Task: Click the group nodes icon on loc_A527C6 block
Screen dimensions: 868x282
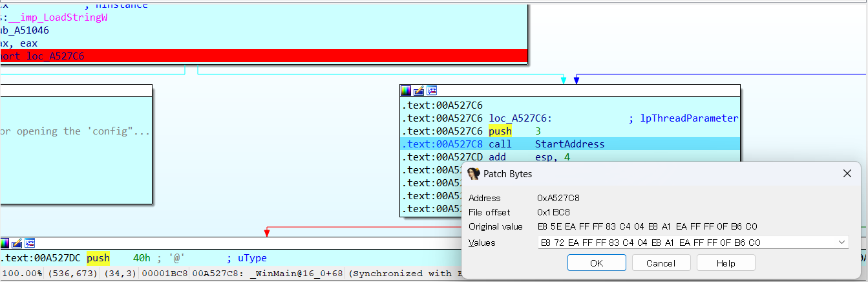Action: coord(432,91)
